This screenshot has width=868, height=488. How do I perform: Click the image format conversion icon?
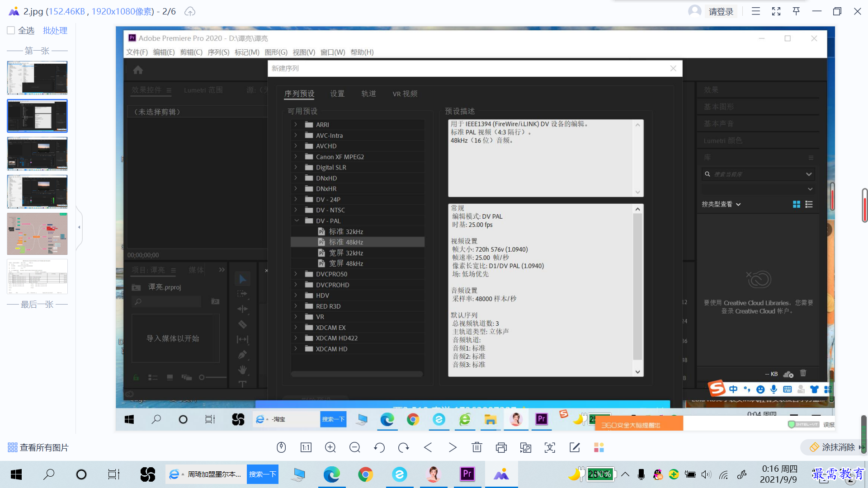click(x=526, y=447)
